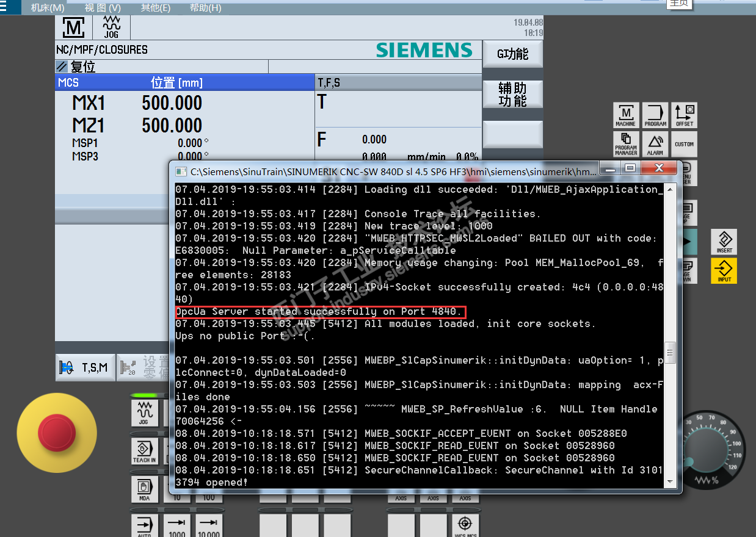This screenshot has height=537, width=756.
Task: Open the PROGRAM MANAGER key
Action: click(626, 144)
